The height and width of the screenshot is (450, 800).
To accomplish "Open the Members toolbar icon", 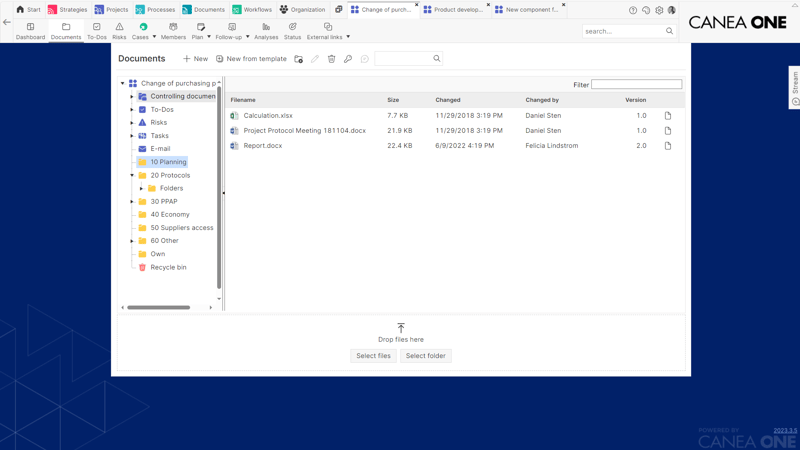I will pos(173,31).
